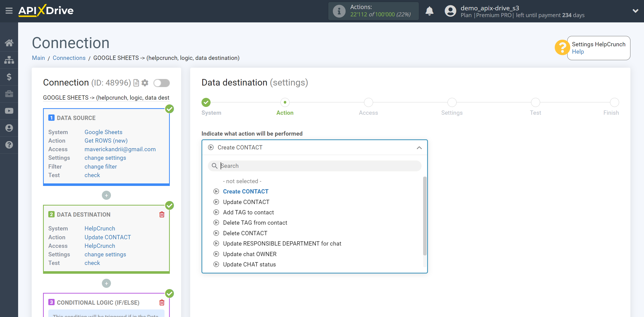Open the billing dollar sidebar icon
644x317 pixels.
pos(9,77)
